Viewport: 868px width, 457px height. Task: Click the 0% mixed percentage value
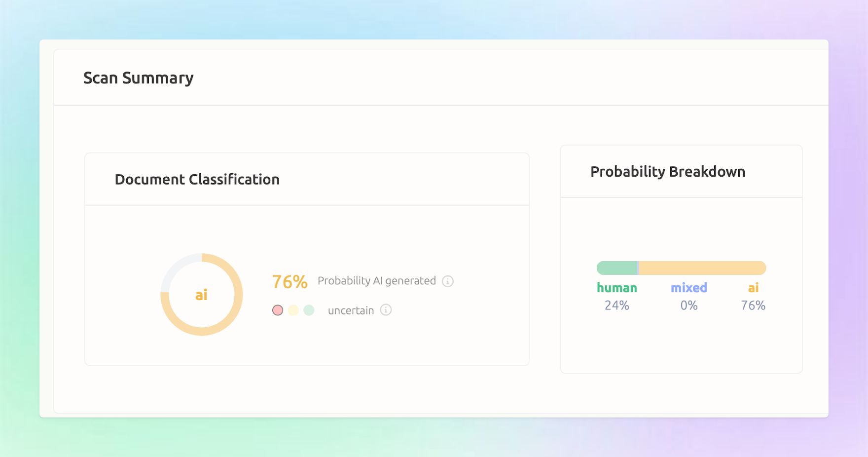(689, 305)
